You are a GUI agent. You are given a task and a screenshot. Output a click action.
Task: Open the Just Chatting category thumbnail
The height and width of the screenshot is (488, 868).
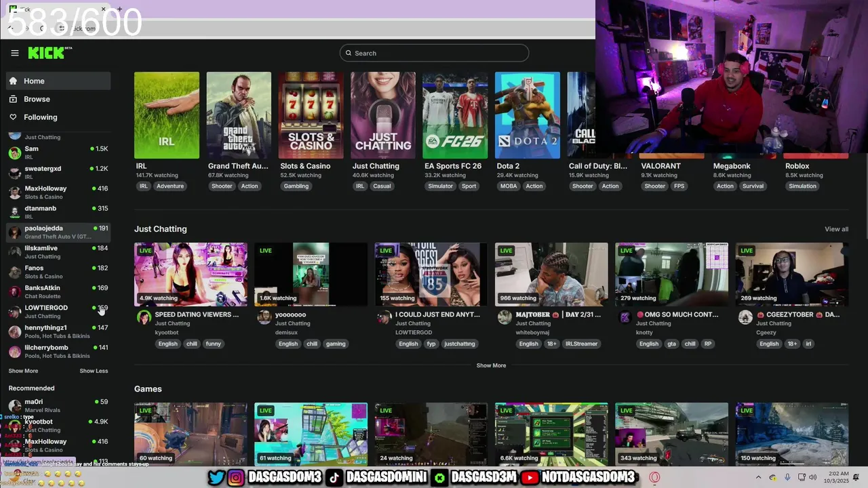point(383,115)
